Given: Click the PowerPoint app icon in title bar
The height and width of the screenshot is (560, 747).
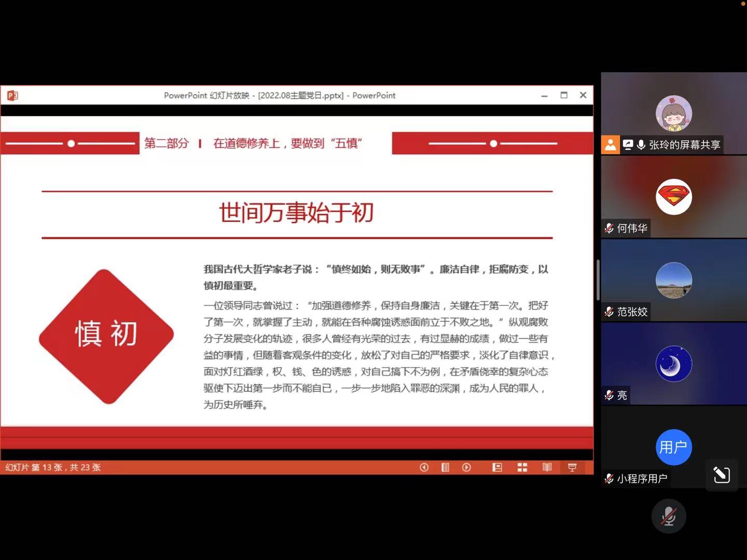Looking at the screenshot, I should [12, 95].
